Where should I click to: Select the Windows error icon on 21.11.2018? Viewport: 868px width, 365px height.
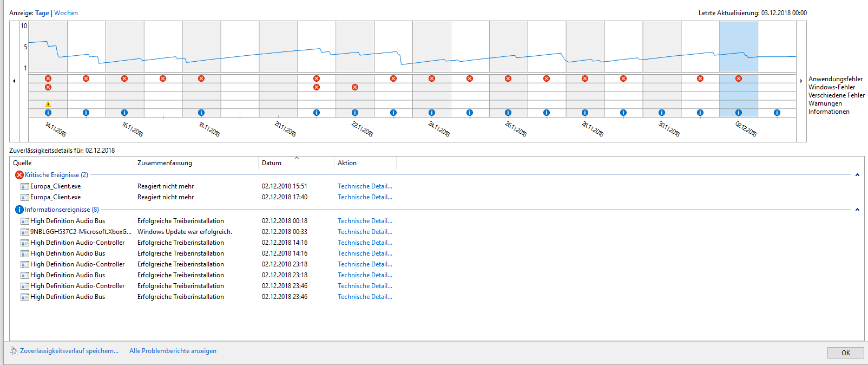tap(317, 87)
